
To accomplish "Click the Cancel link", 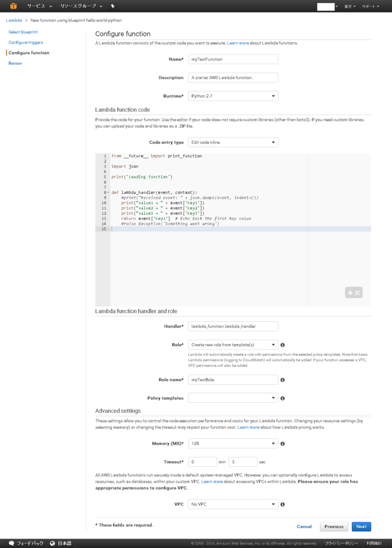I will (304, 527).
